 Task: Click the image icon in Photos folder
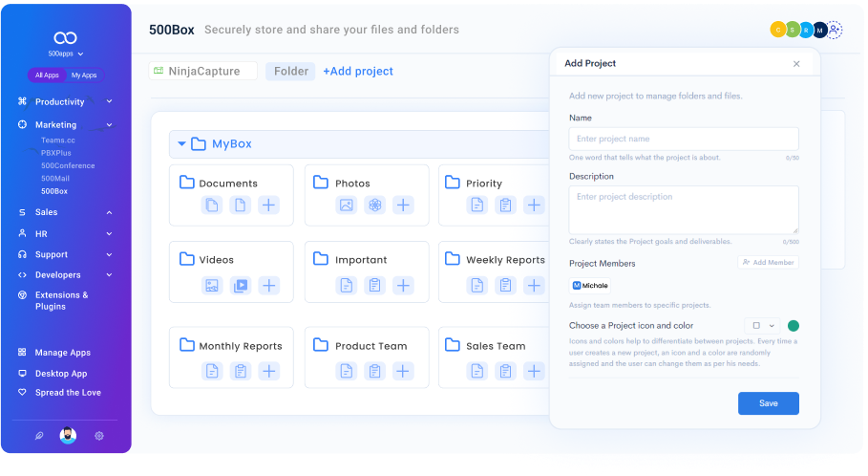click(347, 206)
